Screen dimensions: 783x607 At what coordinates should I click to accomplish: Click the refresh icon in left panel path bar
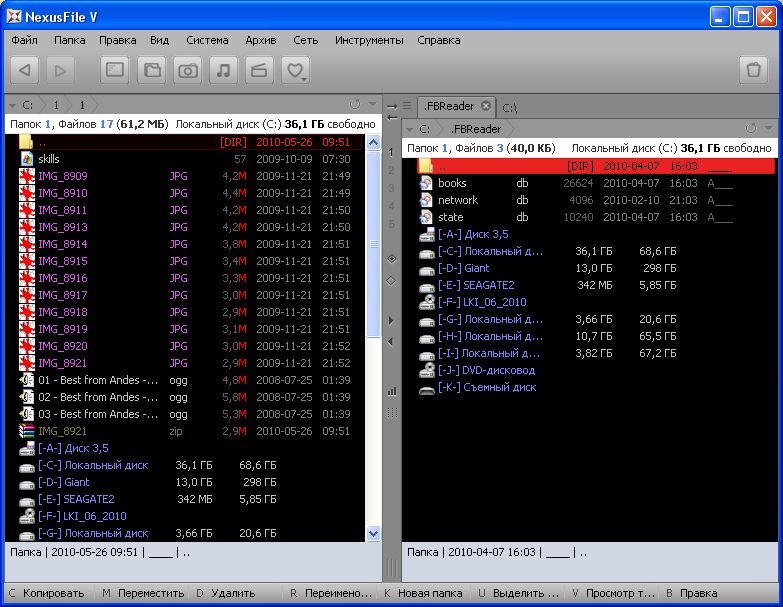coord(355,104)
